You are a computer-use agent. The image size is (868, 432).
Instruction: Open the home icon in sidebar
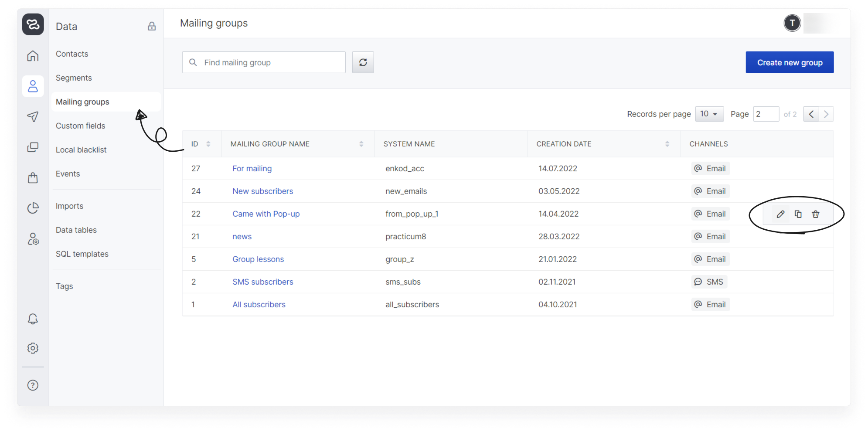33,56
